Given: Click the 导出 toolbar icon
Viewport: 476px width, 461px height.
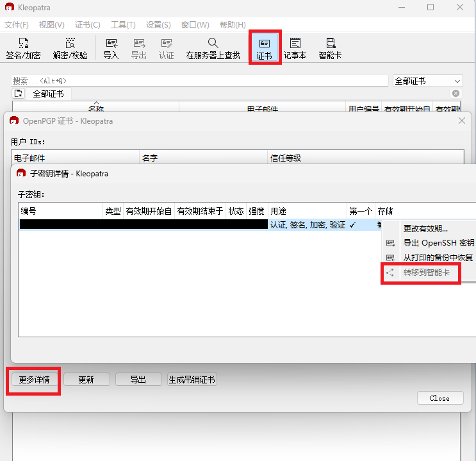Looking at the screenshot, I should point(139,48).
